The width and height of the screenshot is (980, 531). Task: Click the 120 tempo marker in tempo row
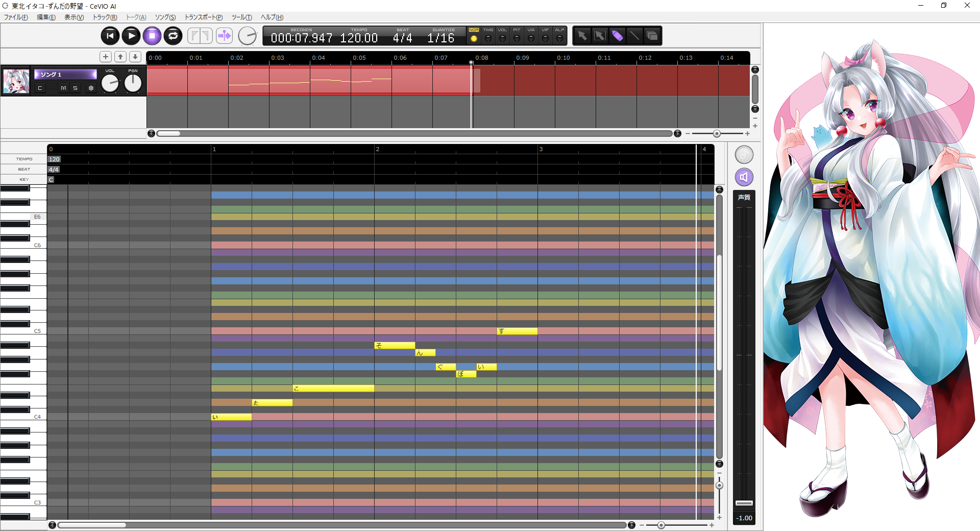point(54,159)
